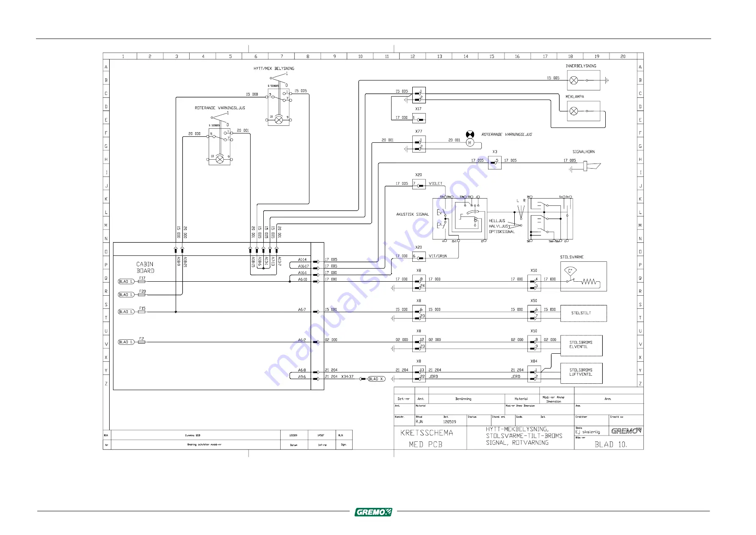
Task: Click the Ej skalenlig scale text
Action: tap(588, 432)
